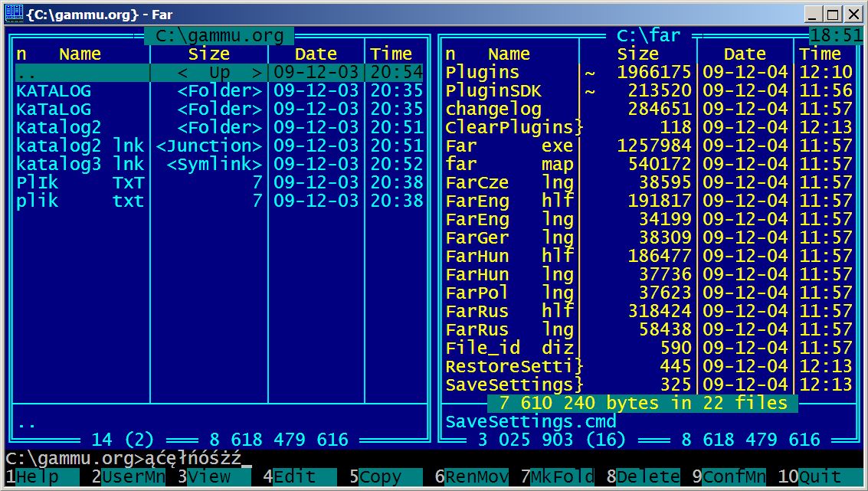This screenshot has height=491, width=868.
Task: Click the 10Quit key bar button
Action: coord(821,476)
